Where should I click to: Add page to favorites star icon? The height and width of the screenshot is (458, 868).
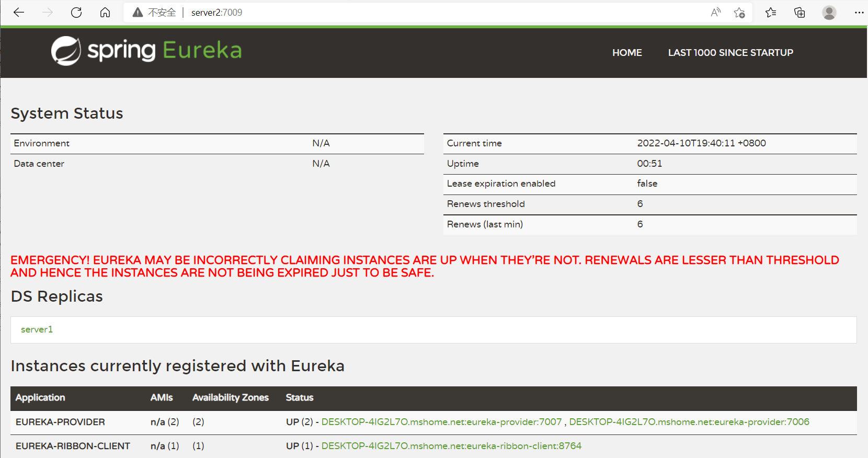pos(739,13)
